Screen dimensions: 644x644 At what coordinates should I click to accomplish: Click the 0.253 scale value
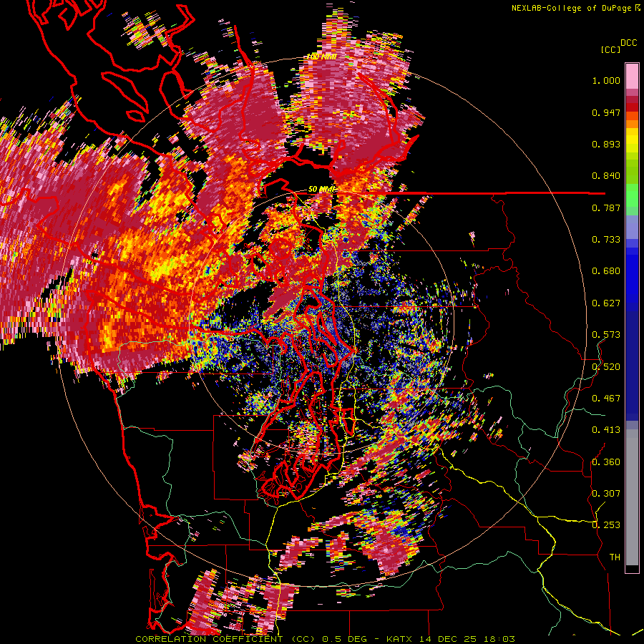[606, 525]
